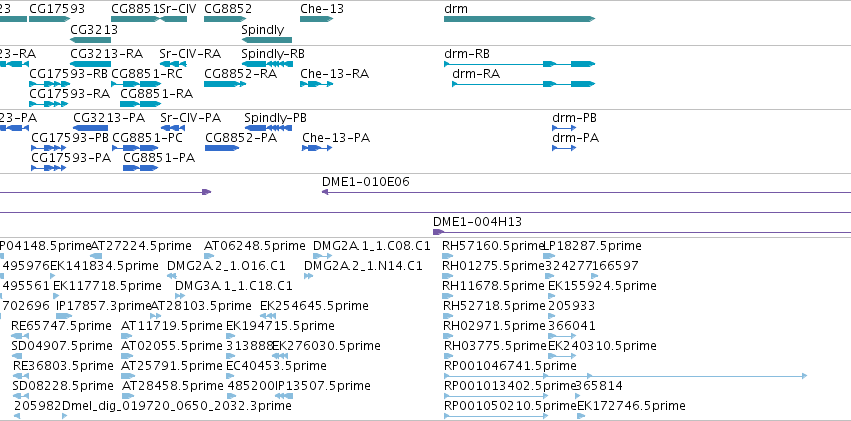The image size is (851, 421).
Task: Open EST DMG3A.1_1.C18.C1
Action: pyautogui.click(x=234, y=285)
